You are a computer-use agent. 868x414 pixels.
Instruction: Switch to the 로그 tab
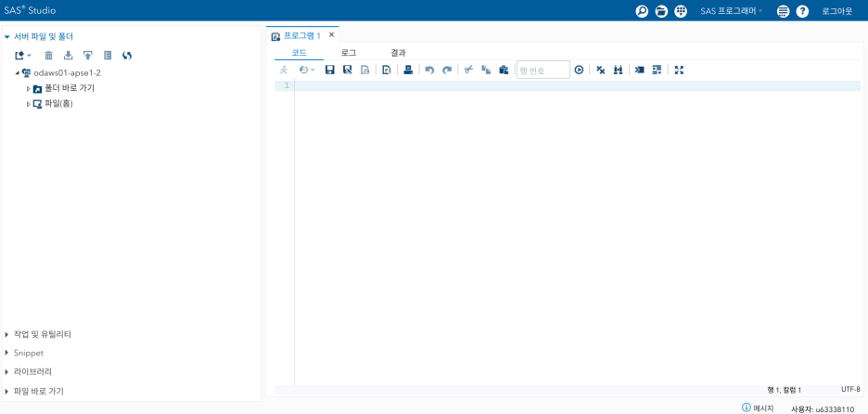click(348, 53)
